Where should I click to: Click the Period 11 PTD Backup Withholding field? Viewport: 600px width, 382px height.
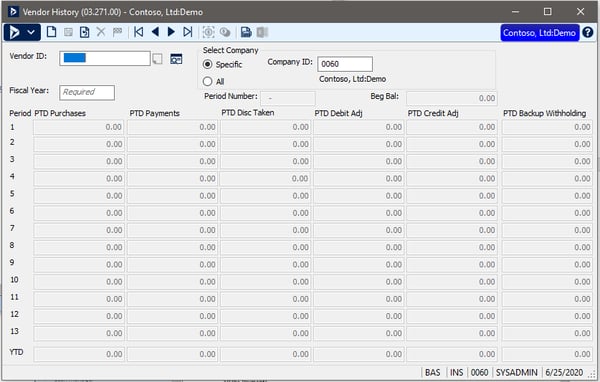pyautogui.click(x=547, y=299)
